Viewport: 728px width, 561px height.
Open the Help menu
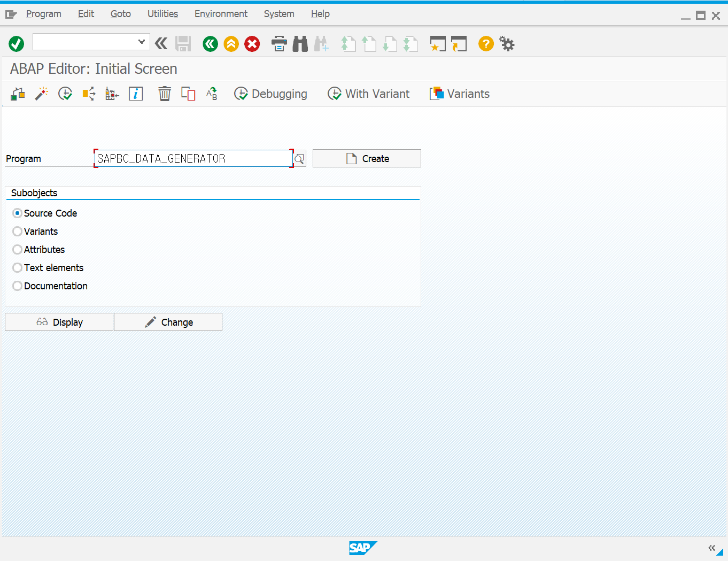click(320, 14)
